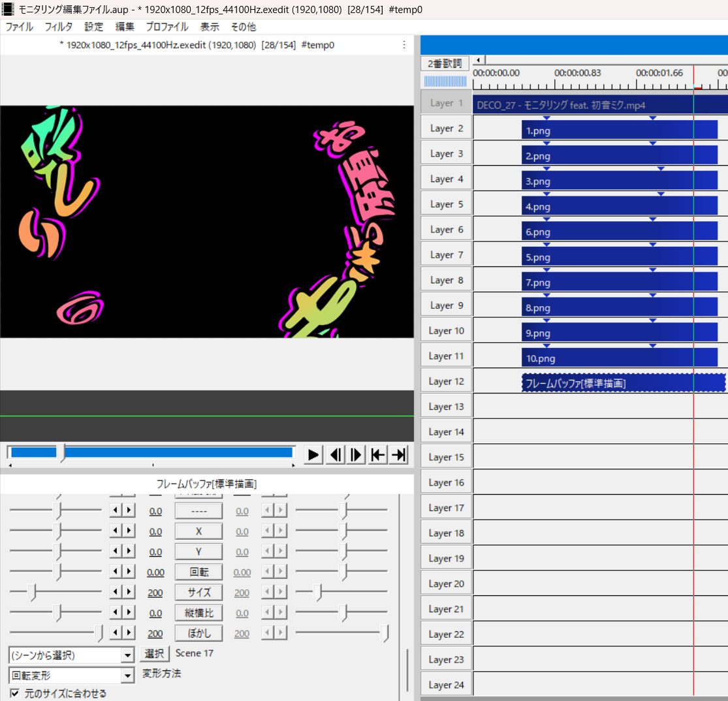This screenshot has width=728, height=701.
Task: Click the play button under preview
Action: coord(313,454)
